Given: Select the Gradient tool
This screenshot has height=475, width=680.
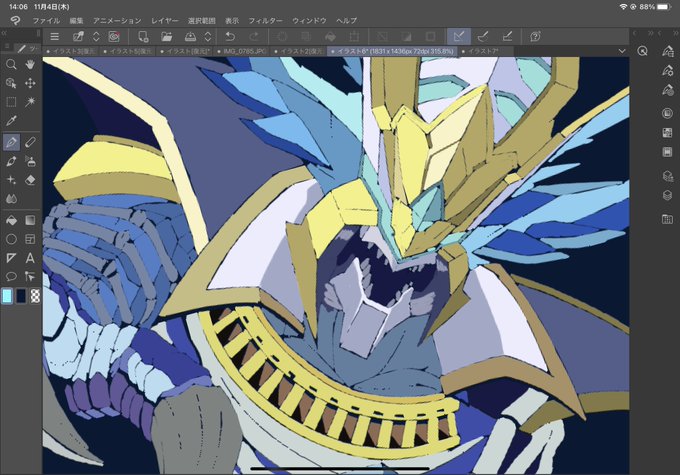Looking at the screenshot, I should point(30,220).
